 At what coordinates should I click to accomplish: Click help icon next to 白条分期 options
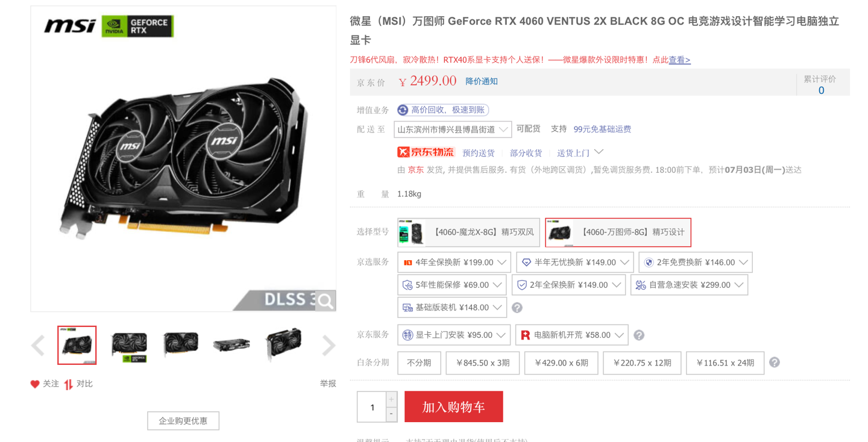coord(775,363)
